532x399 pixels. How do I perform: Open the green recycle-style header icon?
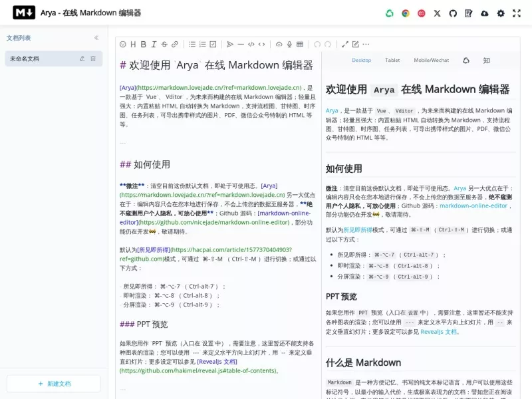coord(390,13)
